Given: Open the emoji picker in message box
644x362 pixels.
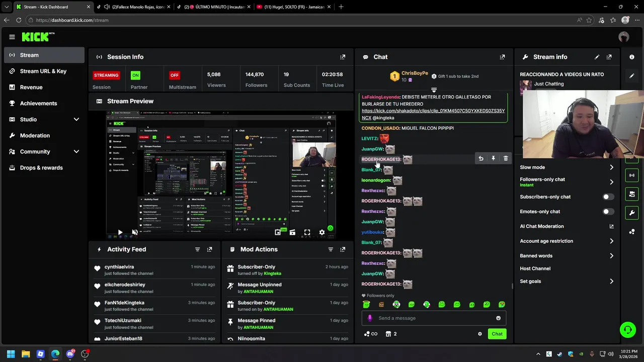Looking at the screenshot, I should 499,318.
